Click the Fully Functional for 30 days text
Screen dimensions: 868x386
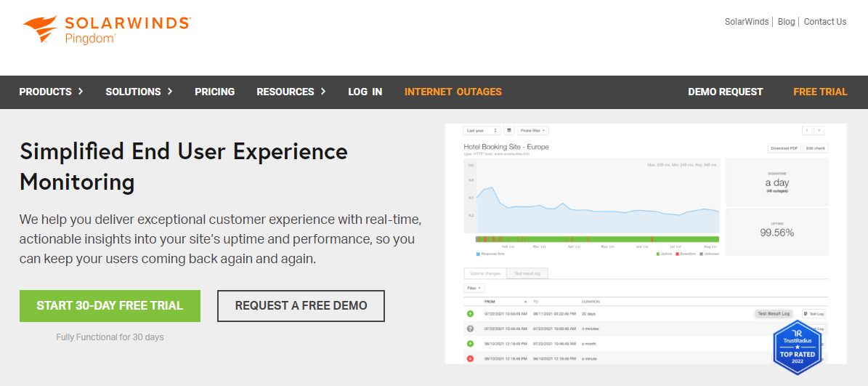tap(110, 337)
